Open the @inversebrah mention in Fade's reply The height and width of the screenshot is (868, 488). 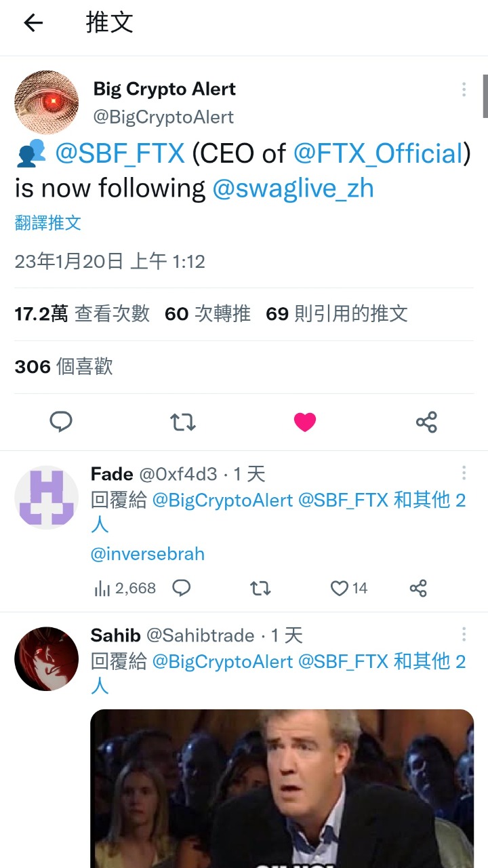tap(147, 554)
